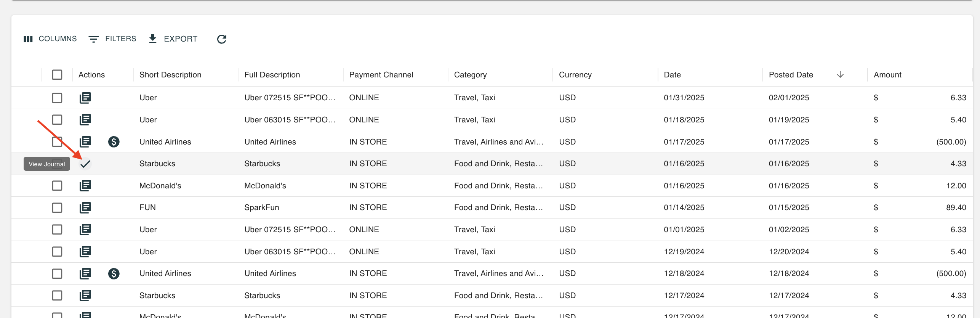Viewport: 980px width, 318px height.
Task: Click 'Uber 063015 SF**POO…' in 12/19/2024 row
Action: pos(290,252)
